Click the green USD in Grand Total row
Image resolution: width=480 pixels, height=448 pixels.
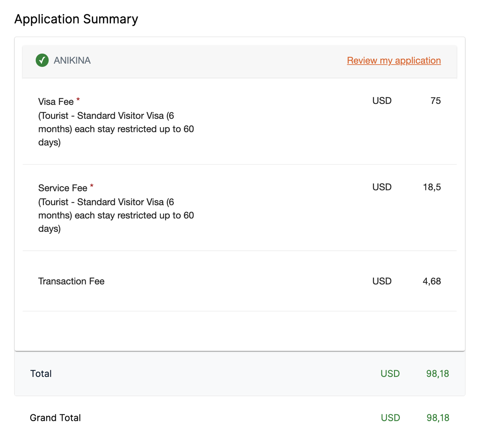click(x=390, y=418)
